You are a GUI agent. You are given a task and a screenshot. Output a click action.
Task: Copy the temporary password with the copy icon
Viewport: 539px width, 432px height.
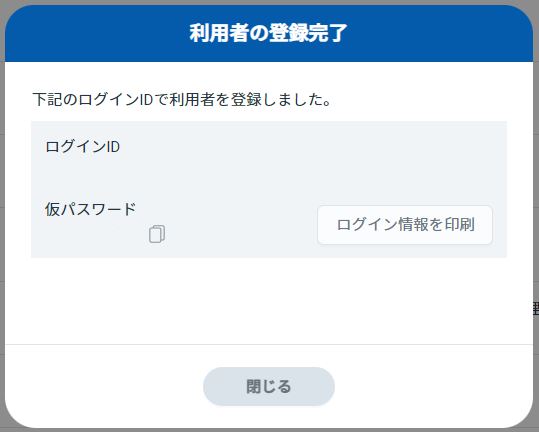[157, 234]
